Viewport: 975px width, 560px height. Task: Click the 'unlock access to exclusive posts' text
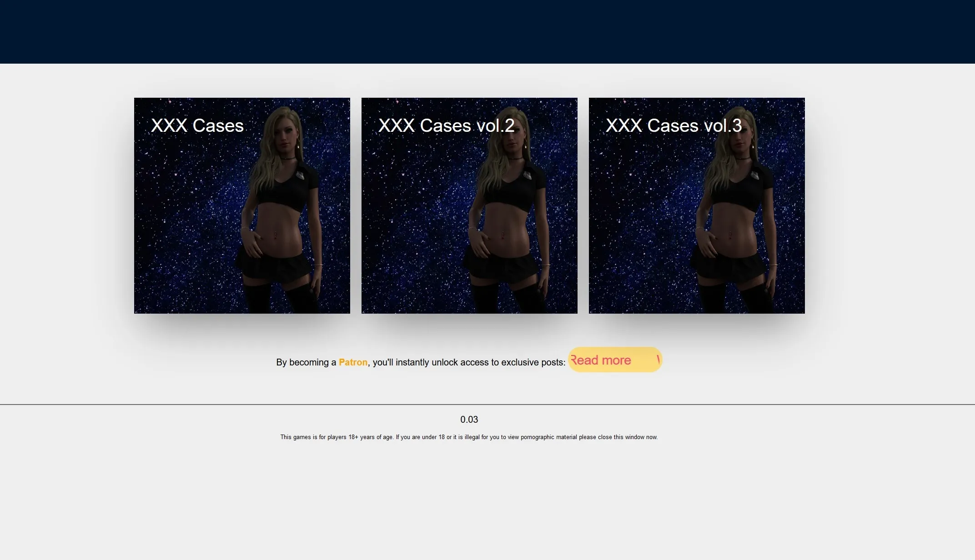coord(498,362)
